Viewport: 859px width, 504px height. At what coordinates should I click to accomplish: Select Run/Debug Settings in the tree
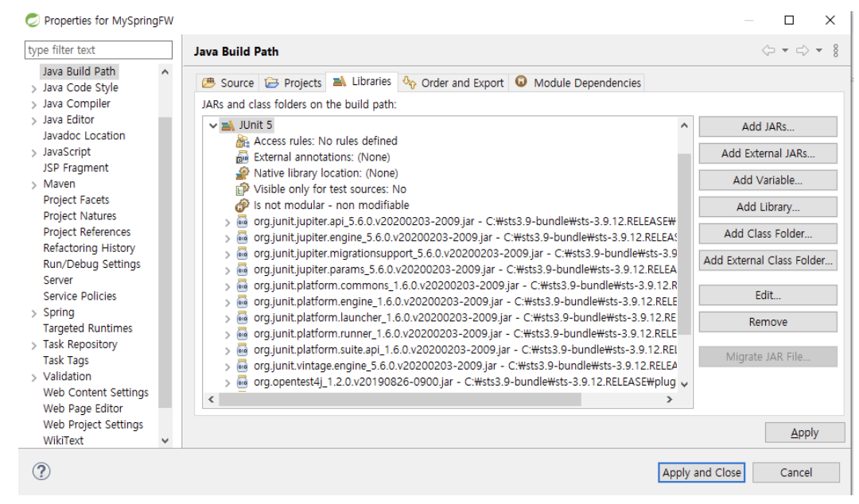tap(91, 264)
